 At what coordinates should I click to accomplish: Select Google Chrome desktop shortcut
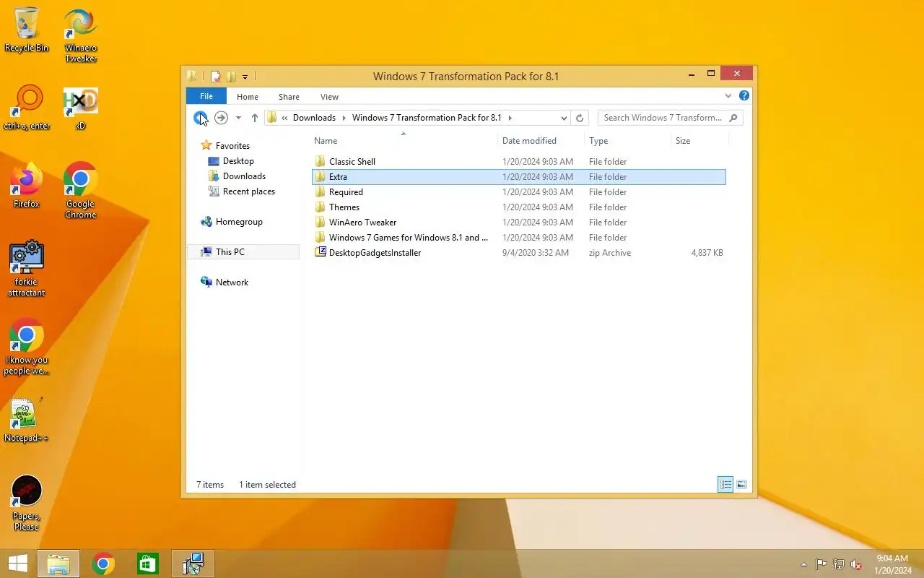(x=80, y=191)
